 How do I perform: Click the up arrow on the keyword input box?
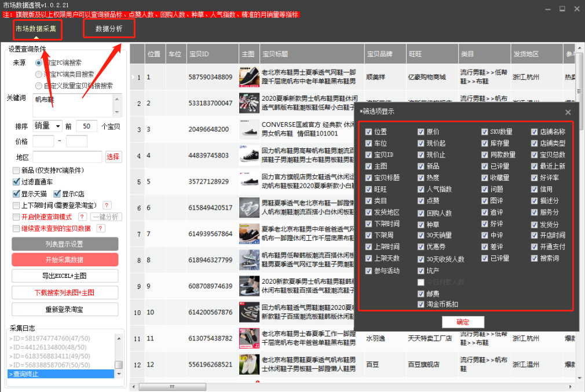[x=116, y=98]
